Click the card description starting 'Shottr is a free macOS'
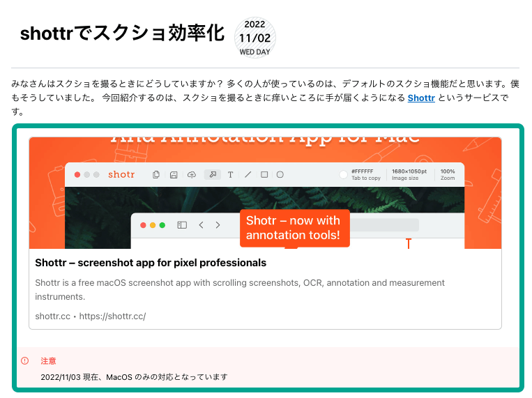532x398 pixels. point(240,289)
